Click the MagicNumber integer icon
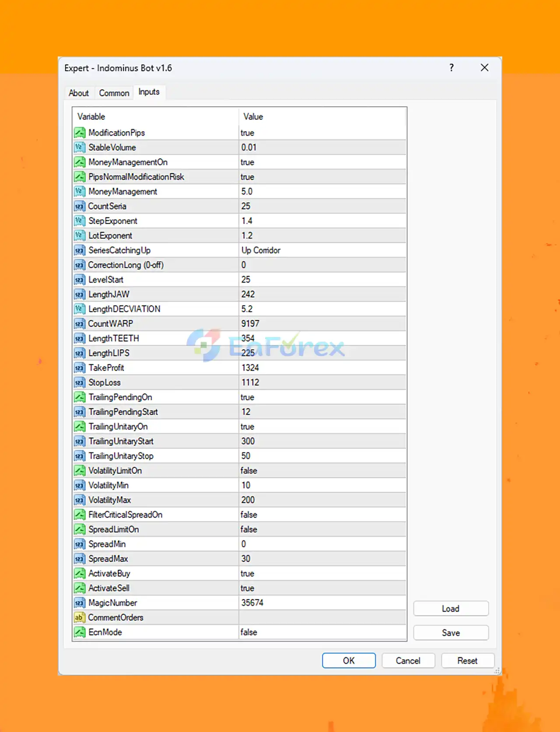Image resolution: width=560 pixels, height=732 pixels. tap(80, 603)
